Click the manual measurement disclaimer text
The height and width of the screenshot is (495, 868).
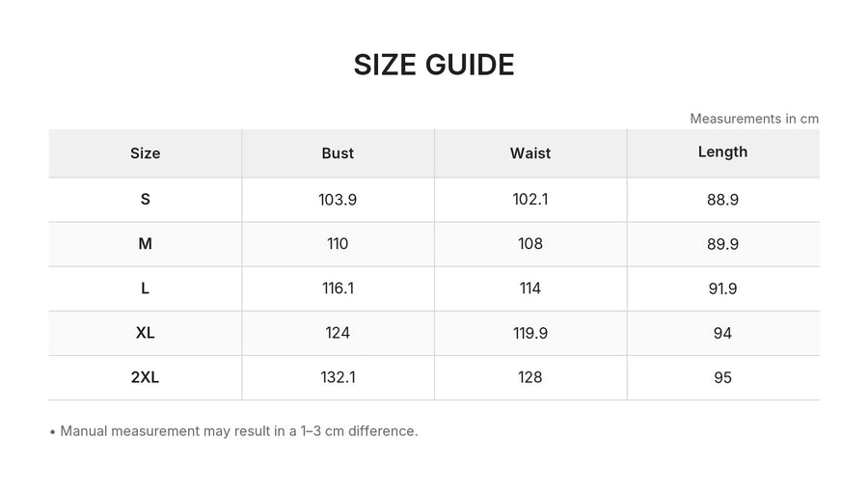coord(238,431)
